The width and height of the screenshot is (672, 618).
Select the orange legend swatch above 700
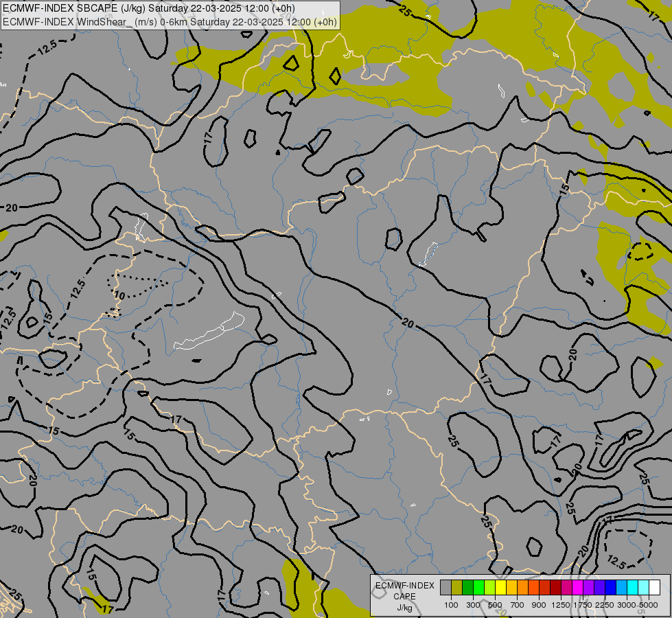522,587
